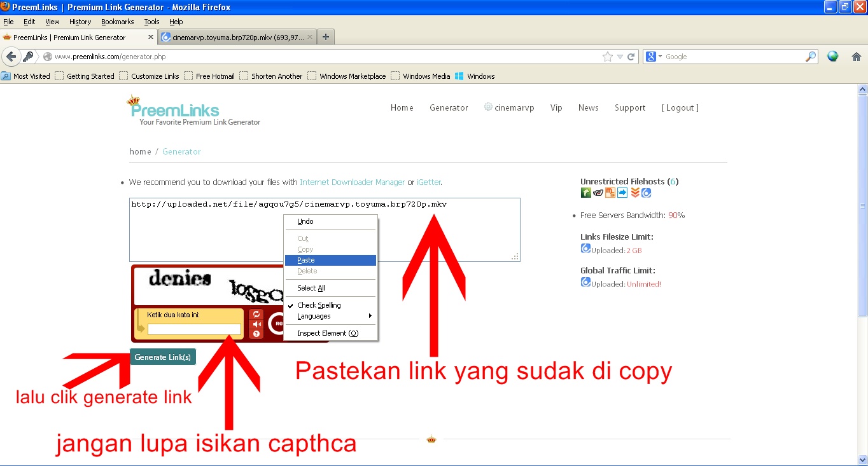Switch to the cinemarvp.toyuma.brp720p.mkv tab
The height and width of the screenshot is (466, 868).
[238, 38]
